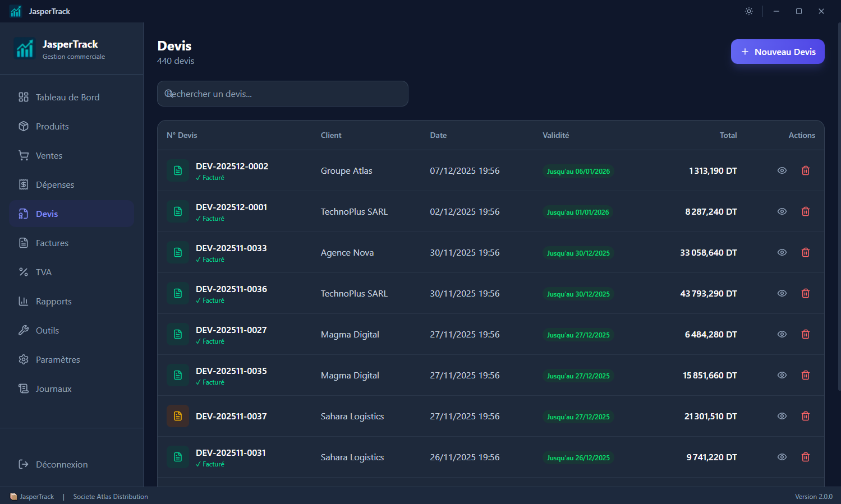View quote DEV-202512-0001 via eye icon
This screenshot has height=504, width=841.
tap(782, 211)
